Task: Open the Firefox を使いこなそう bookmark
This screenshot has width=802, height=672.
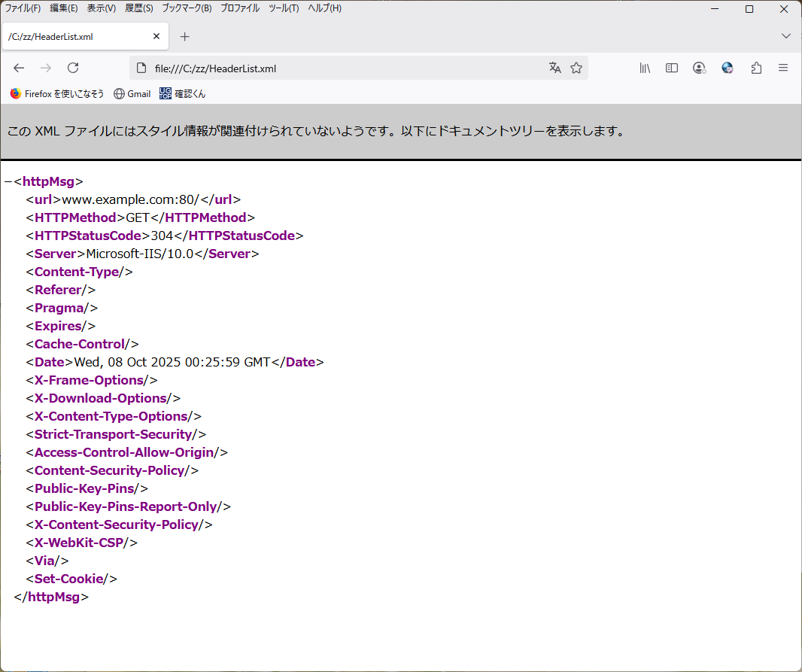Action: click(x=57, y=93)
